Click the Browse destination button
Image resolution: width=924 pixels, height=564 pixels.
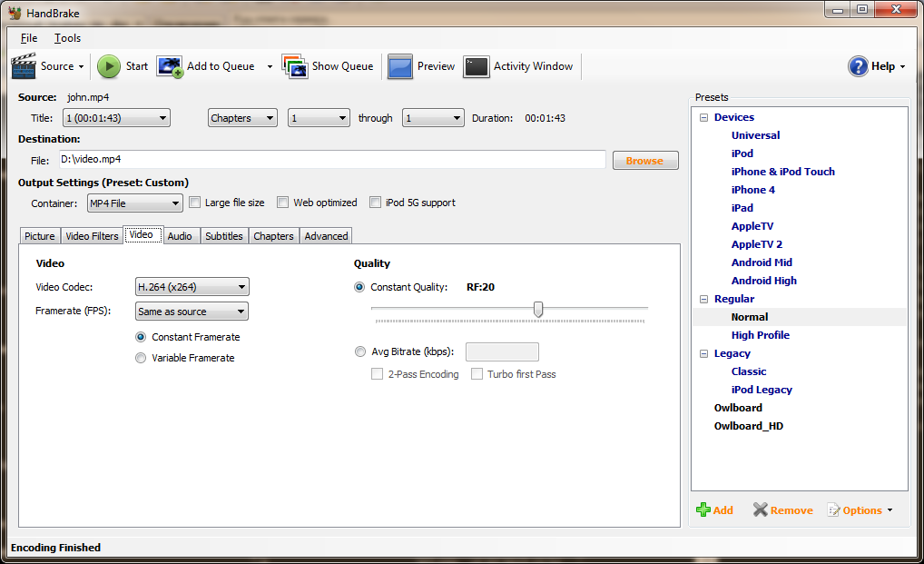[x=644, y=161]
